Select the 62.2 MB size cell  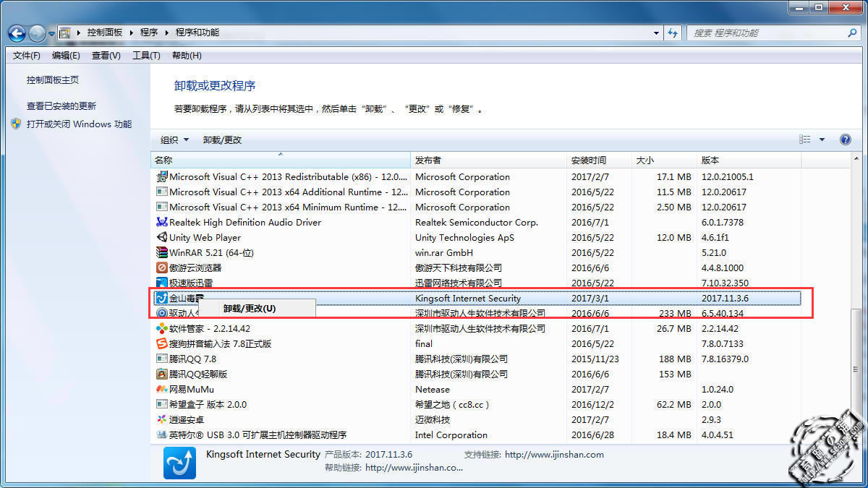tap(674, 404)
